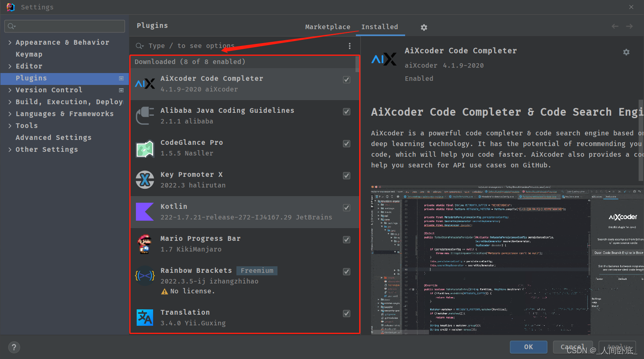
Task: Click the Alibaba Java Coding Guidelines plug icon
Action: [x=145, y=116]
